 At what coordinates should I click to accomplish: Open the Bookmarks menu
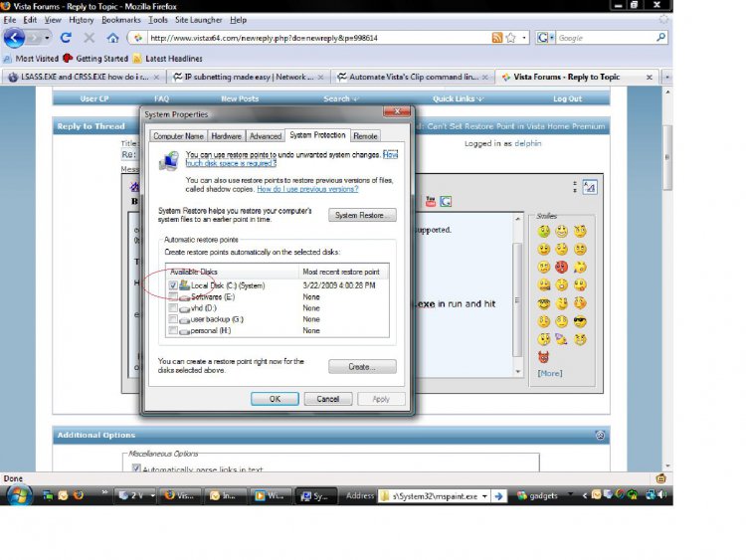point(120,20)
